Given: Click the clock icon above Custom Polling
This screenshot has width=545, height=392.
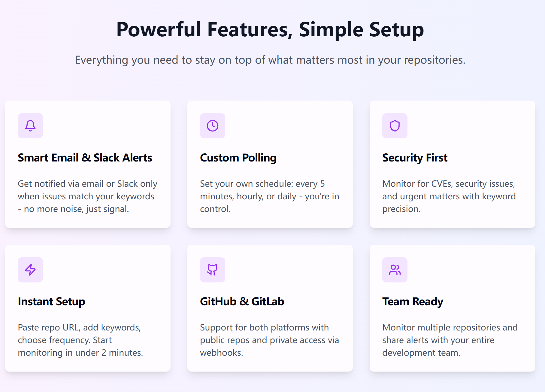Looking at the screenshot, I should point(213,126).
